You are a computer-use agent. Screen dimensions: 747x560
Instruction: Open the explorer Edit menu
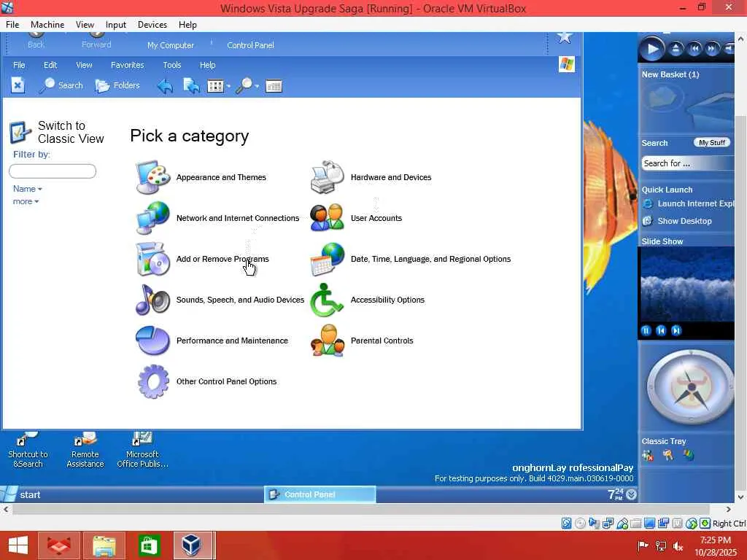[x=50, y=65]
